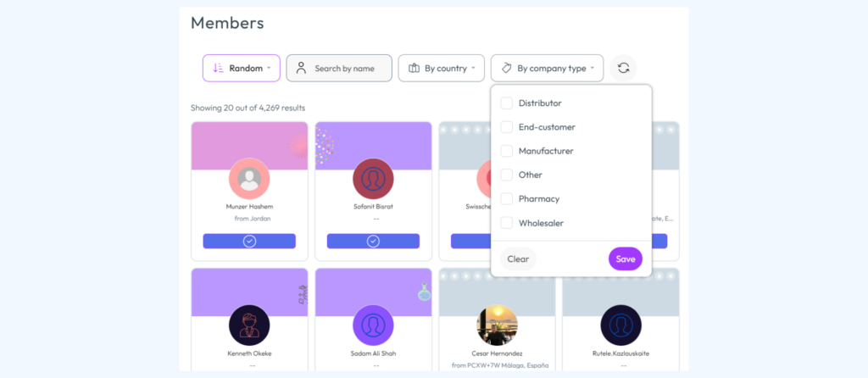This screenshot has width=868, height=378.
Task: Choose the Other option label
Action: (531, 175)
